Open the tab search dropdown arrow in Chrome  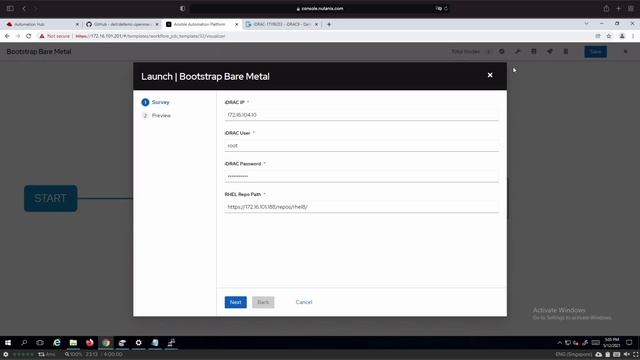click(x=587, y=24)
